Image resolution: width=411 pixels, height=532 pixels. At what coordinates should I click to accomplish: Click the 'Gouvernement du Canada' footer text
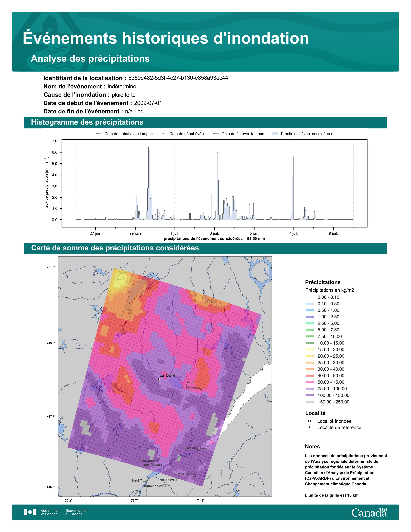click(x=77, y=512)
